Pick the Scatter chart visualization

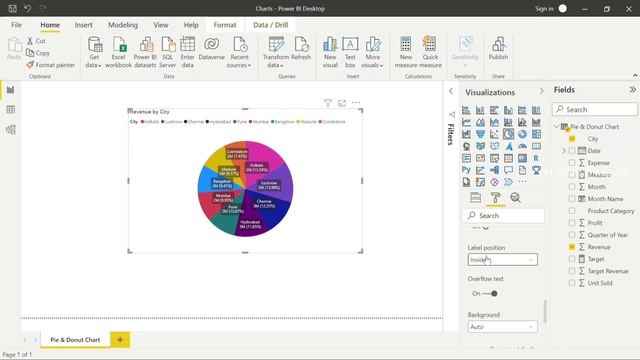(x=494, y=134)
